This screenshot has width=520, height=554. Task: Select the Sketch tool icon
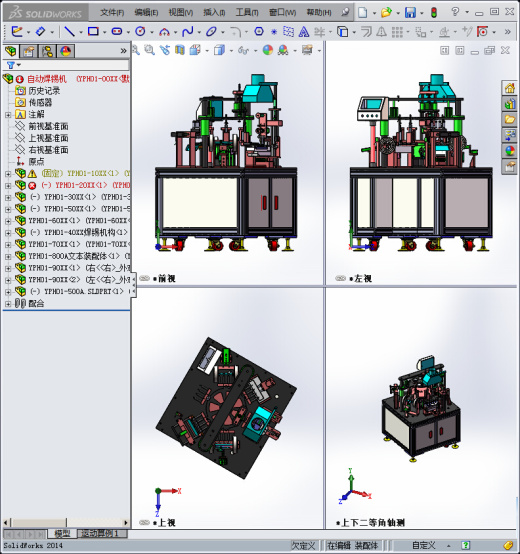tap(17, 32)
